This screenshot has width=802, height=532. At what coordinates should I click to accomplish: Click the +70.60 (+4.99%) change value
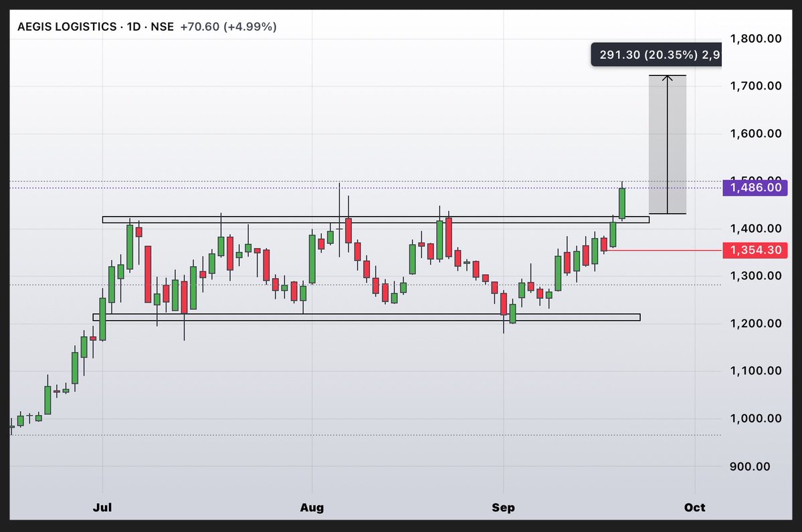tap(228, 27)
